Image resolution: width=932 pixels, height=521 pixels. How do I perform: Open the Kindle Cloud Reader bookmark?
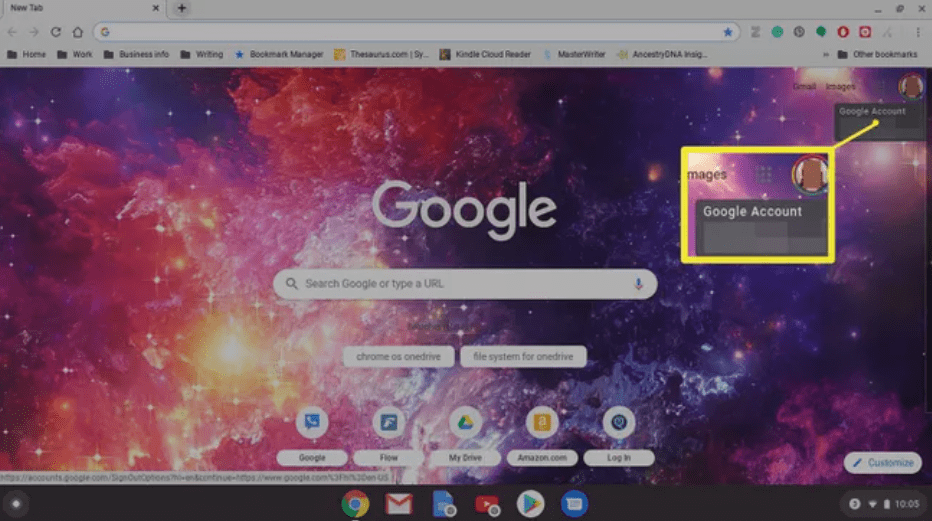pyautogui.click(x=485, y=54)
